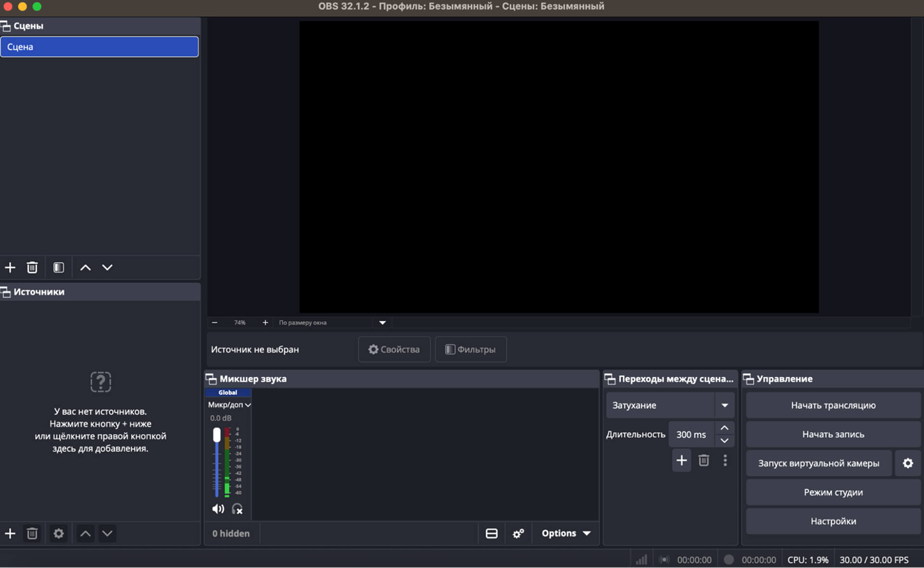Click the black preview canvas
The height and width of the screenshot is (568, 924).
pyautogui.click(x=559, y=167)
